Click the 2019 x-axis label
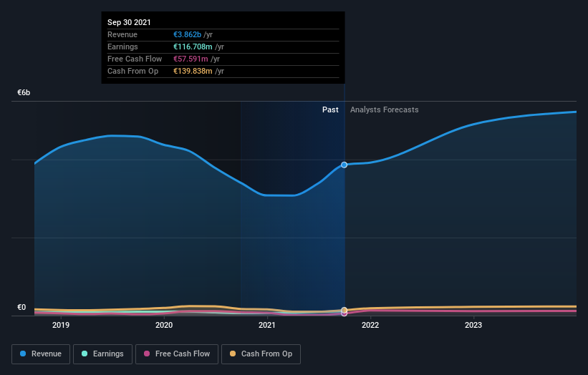This screenshot has width=588, height=375. click(61, 325)
